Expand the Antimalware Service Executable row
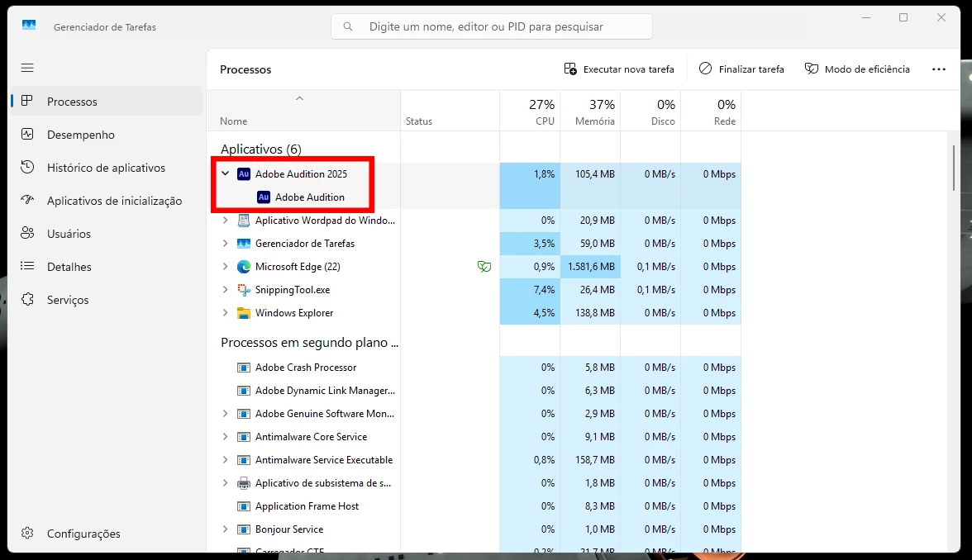The height and width of the screenshot is (560, 972). tap(226, 459)
